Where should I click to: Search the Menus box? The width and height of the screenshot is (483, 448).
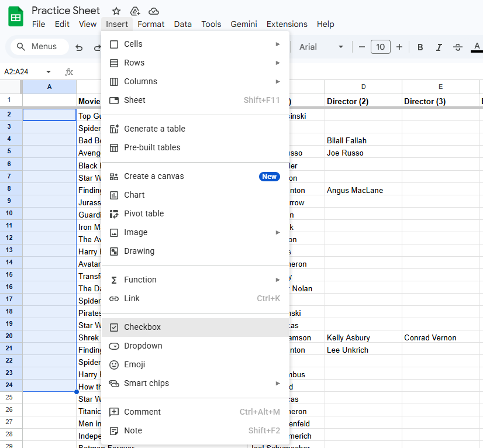[x=39, y=47]
